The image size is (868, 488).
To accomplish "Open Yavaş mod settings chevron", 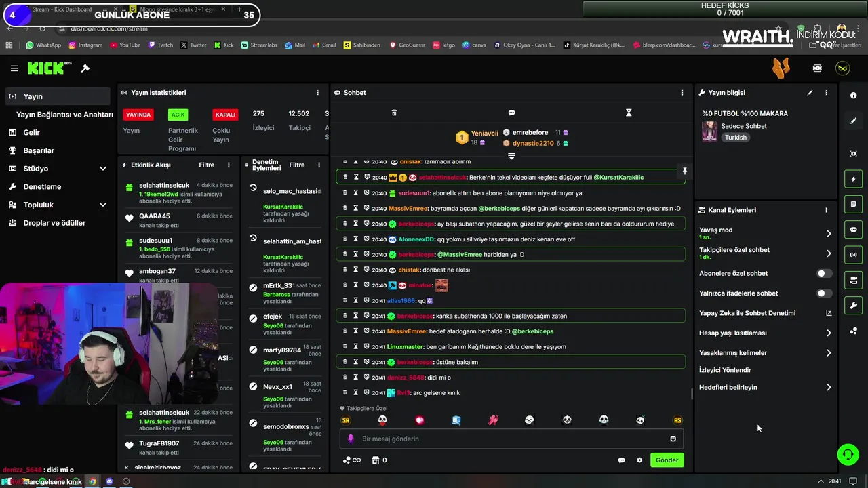I will tap(828, 234).
